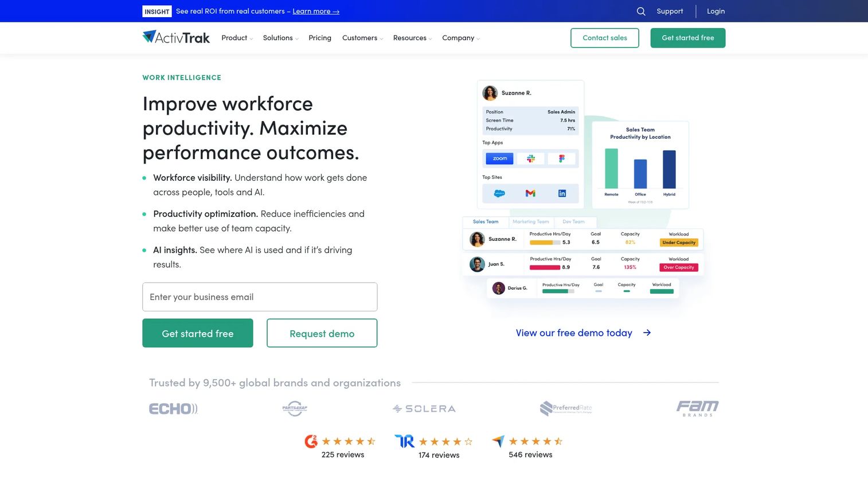
Task: Expand the Customers menu
Action: coord(362,38)
